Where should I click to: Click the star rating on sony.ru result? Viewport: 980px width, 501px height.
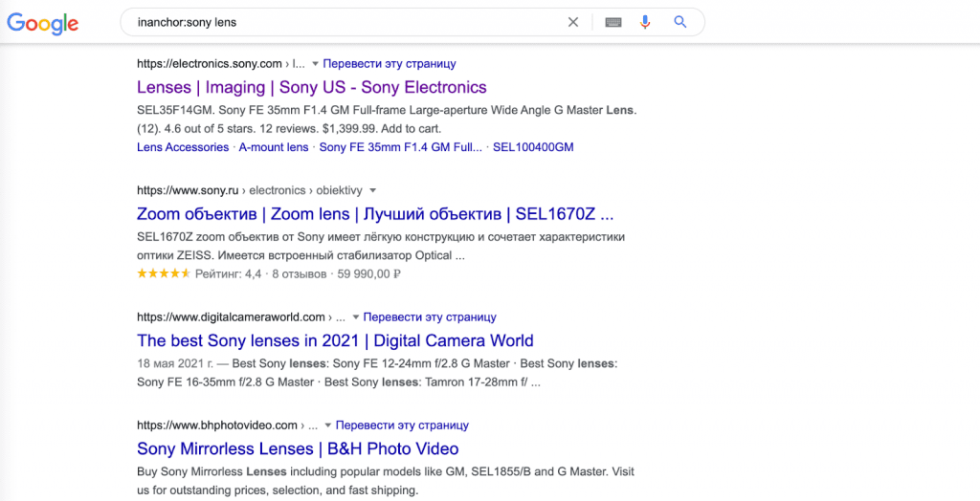[x=163, y=273]
